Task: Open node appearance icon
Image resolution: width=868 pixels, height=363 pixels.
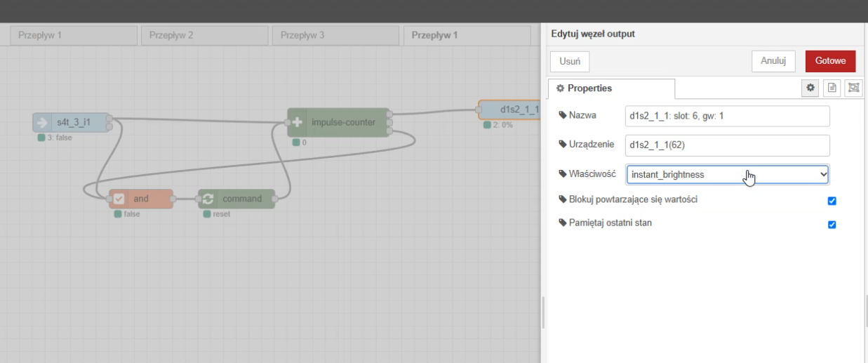Action: [x=853, y=88]
